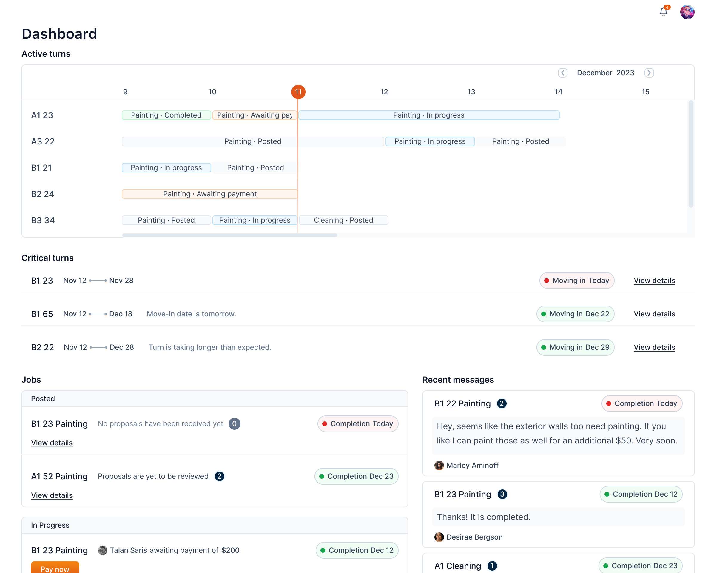Select today's date marker 11
The height and width of the screenshot is (573, 728).
pos(298,92)
